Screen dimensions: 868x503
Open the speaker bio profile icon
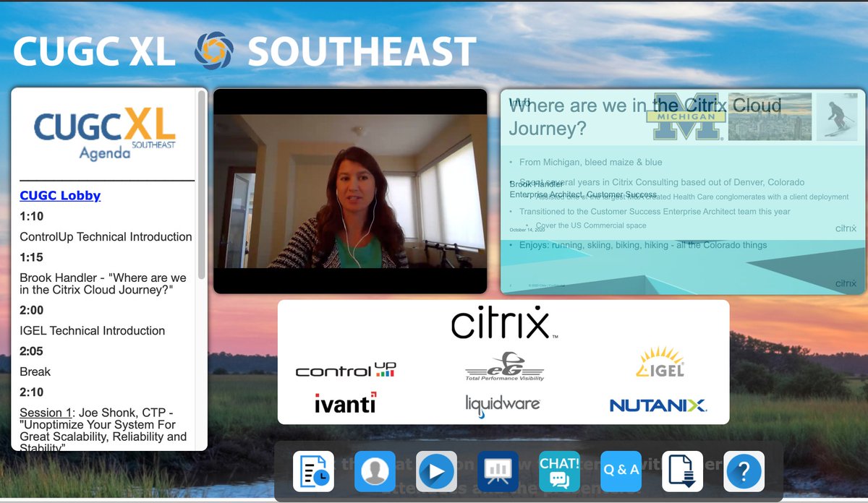[x=375, y=471]
